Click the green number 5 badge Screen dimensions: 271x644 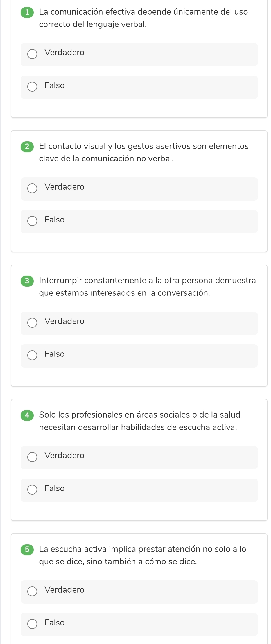pyautogui.click(x=27, y=550)
